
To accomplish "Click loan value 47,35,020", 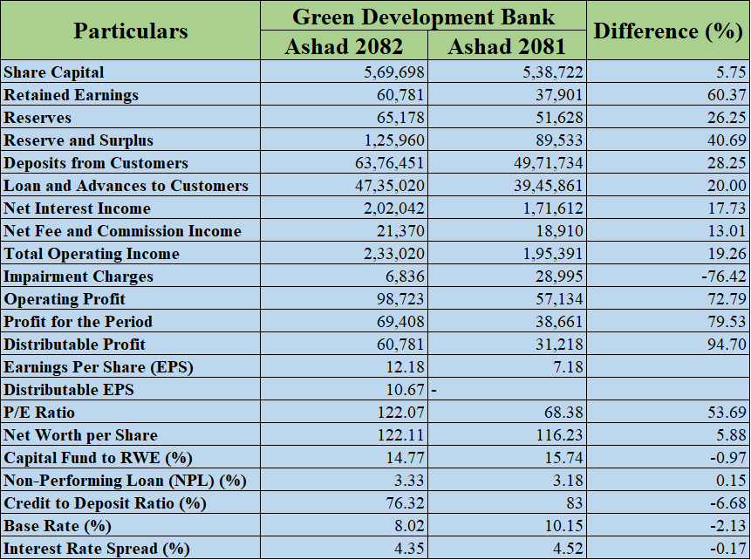I will click(x=390, y=186).
